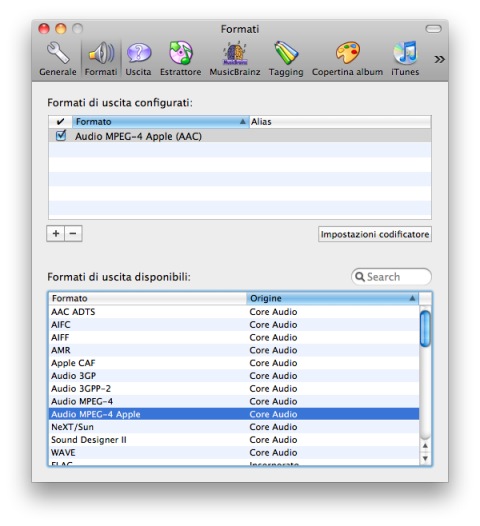Select Apple CAF format row

(x=234, y=363)
